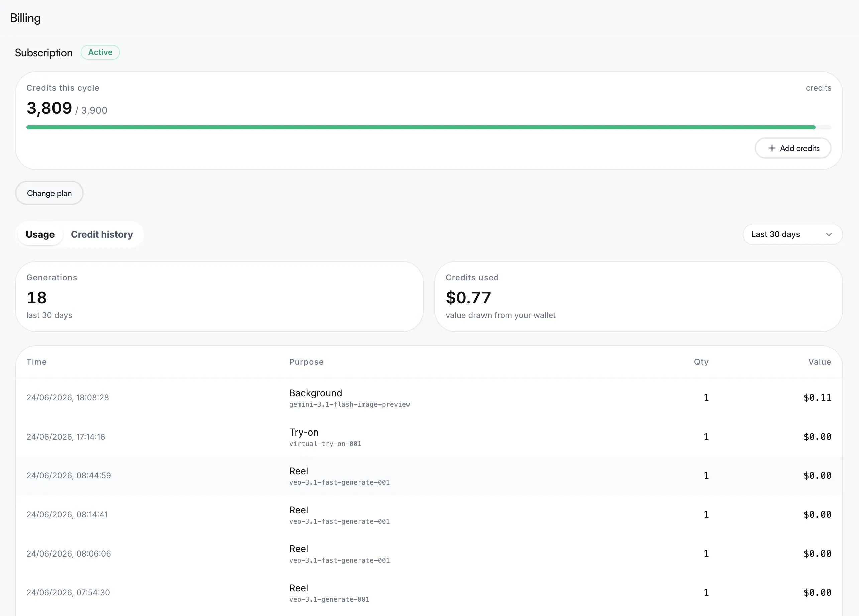Click the Qty column header

pos(701,362)
